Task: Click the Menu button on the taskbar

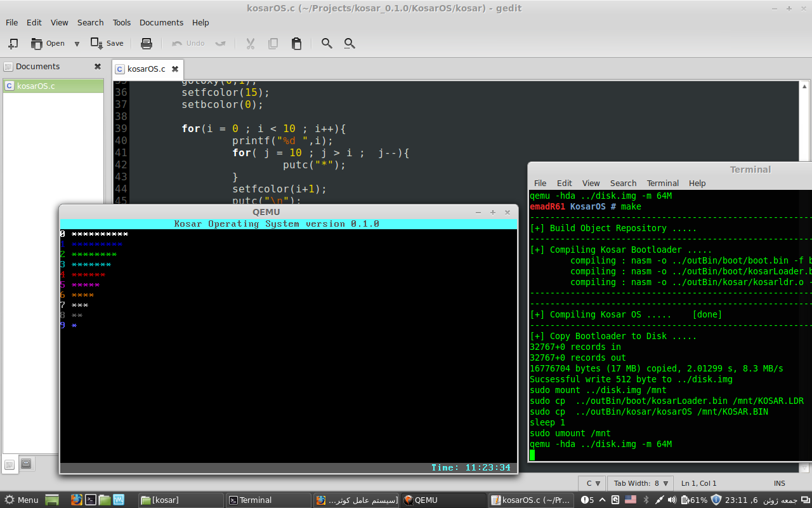Action: 22,500
